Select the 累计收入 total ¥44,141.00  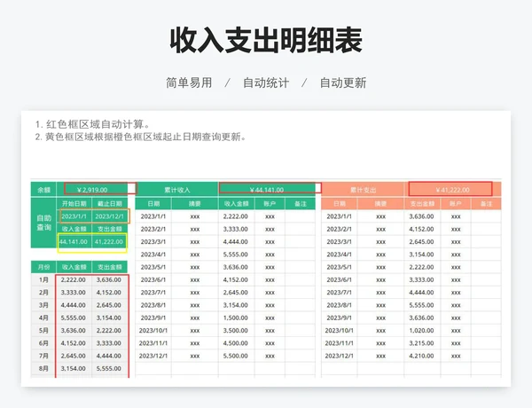(267, 190)
